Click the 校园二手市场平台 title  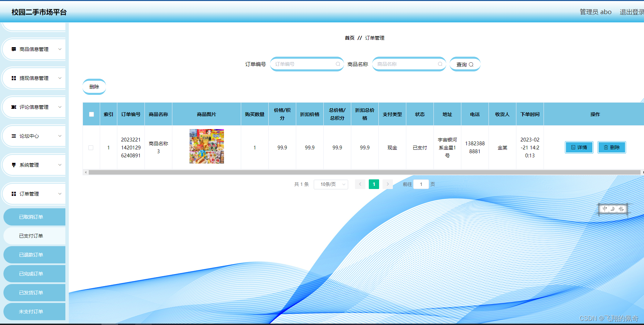[39, 12]
